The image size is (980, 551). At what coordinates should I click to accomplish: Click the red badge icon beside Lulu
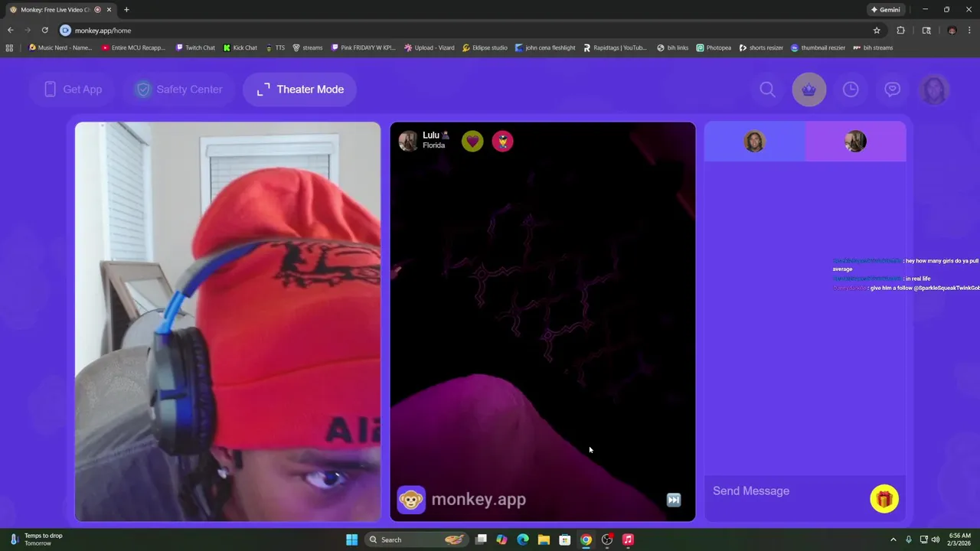pos(502,141)
